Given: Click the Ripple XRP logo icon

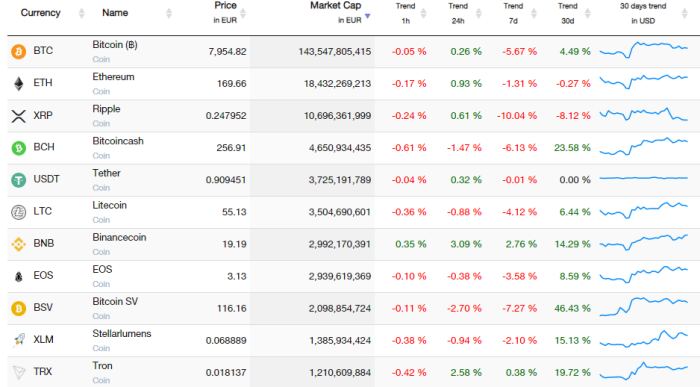Looking at the screenshot, I should pos(19,116).
